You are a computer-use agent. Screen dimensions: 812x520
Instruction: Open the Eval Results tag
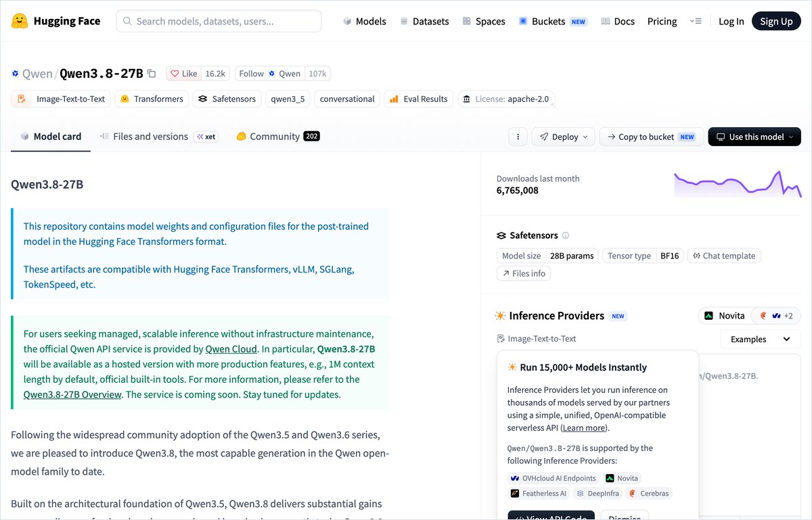(x=419, y=99)
